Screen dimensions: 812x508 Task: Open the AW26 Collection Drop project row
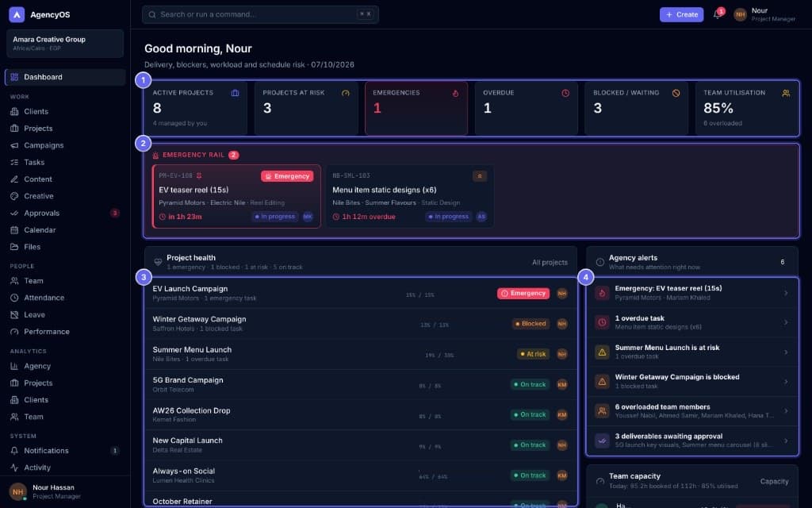[x=361, y=414]
